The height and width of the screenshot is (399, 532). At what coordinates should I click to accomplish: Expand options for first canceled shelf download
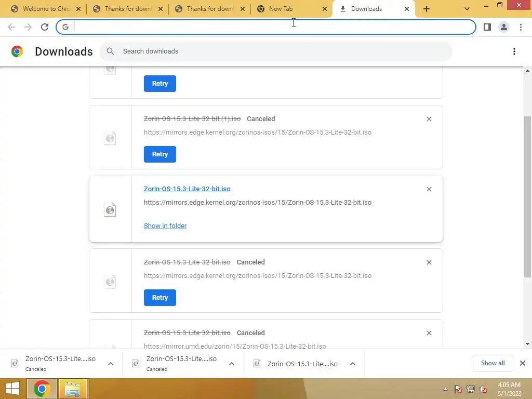111,364
